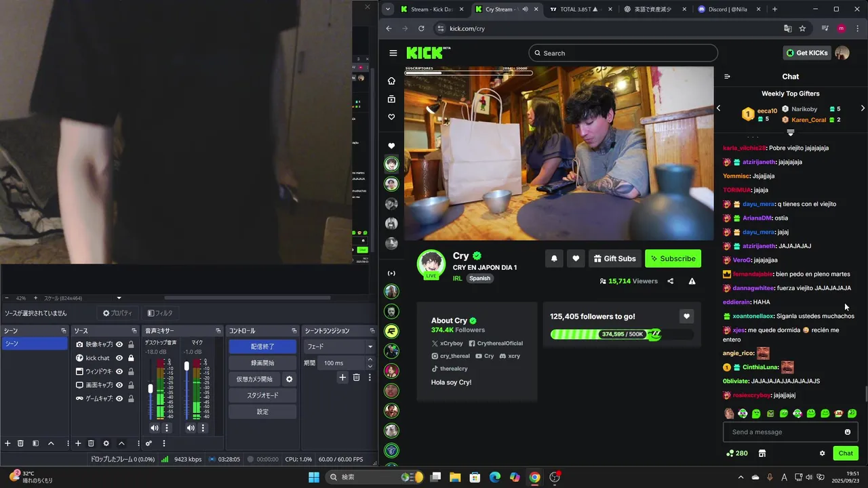Lock the 映像キャプチャ source
The height and width of the screenshot is (488, 868).
click(131, 344)
